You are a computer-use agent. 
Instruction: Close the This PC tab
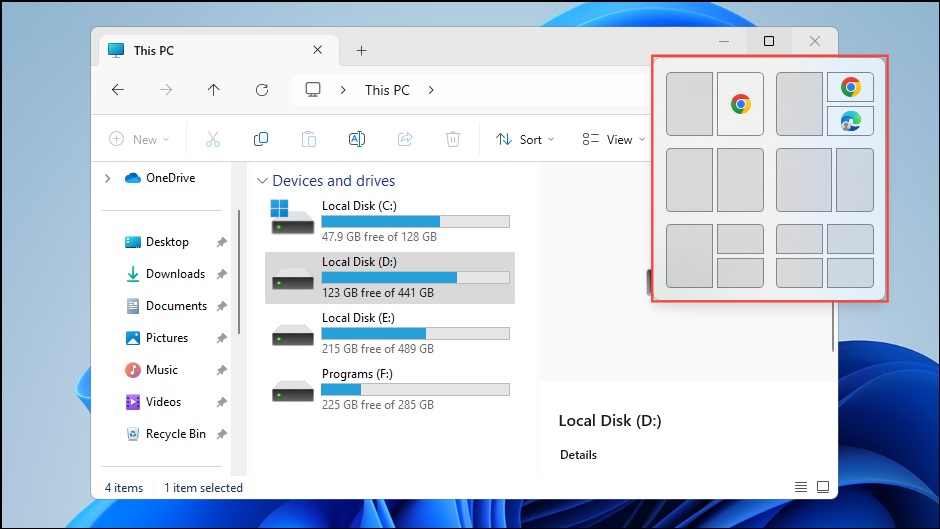(318, 50)
